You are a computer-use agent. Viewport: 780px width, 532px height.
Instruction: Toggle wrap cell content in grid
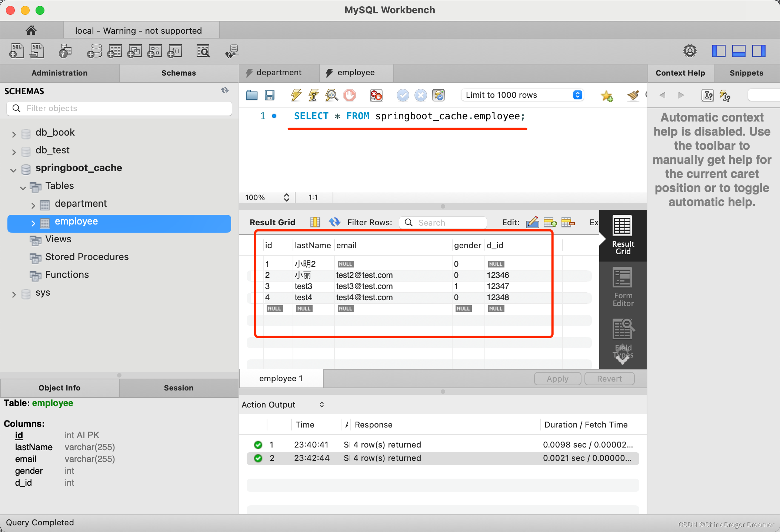(315, 222)
